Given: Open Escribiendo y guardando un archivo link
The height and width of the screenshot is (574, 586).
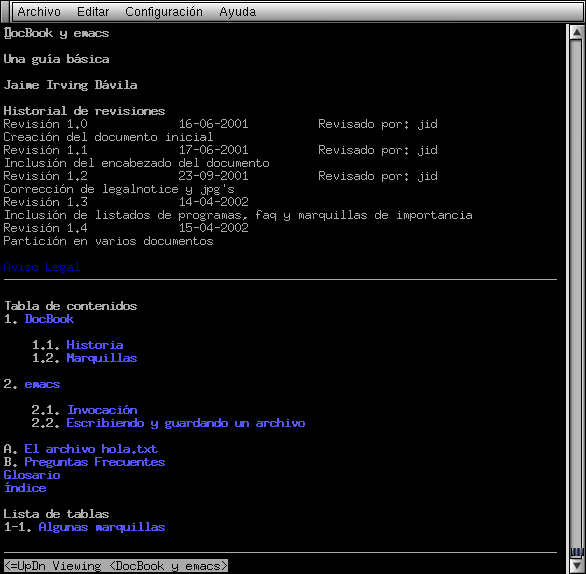Looking at the screenshot, I should 186,423.
